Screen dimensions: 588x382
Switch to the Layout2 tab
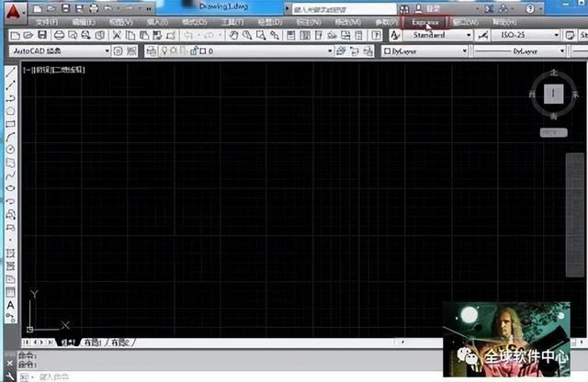pos(120,343)
